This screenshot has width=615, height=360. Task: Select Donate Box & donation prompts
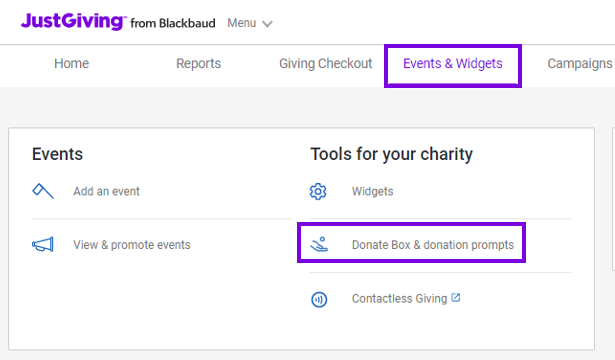tap(433, 245)
